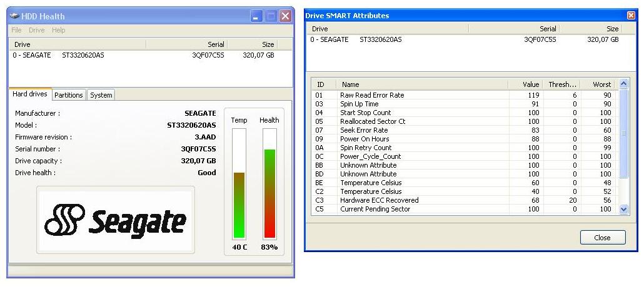The height and width of the screenshot is (289, 644).
Task: Select the Seek Error Rate row
Action: pos(464,130)
